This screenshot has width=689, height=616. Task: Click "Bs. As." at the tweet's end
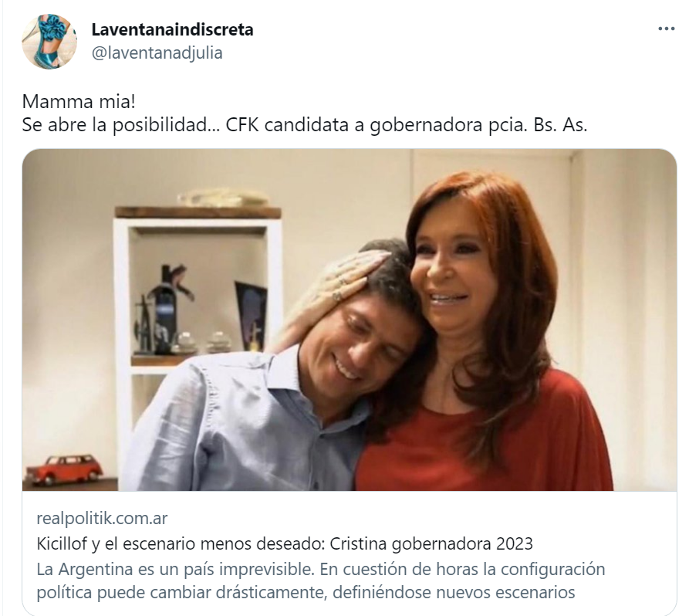tap(560, 125)
